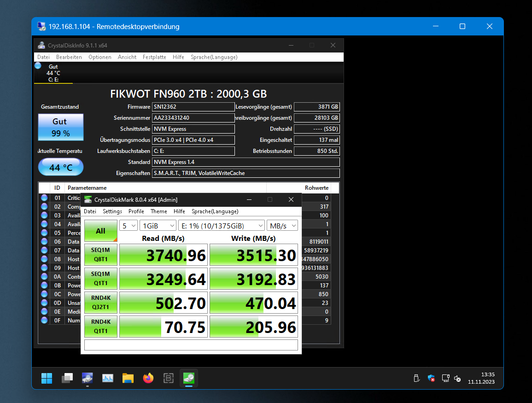Run the SEQ1M Q1T1 test button
Image resolution: width=532 pixels, height=403 pixels.
[101, 279]
